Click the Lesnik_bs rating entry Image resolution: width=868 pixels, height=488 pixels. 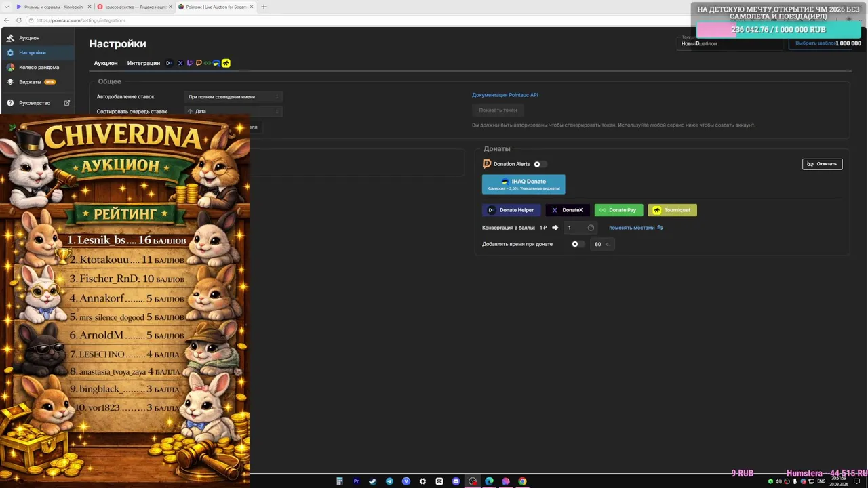pos(126,240)
